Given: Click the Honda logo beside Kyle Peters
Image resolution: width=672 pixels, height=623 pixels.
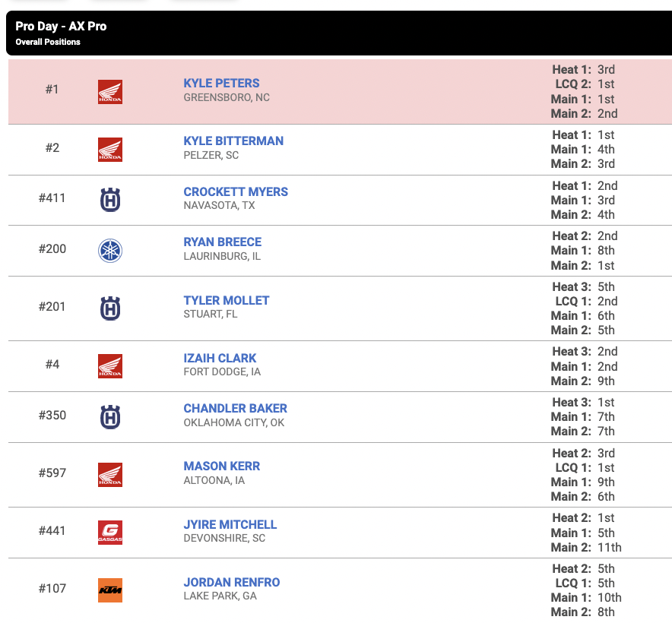Looking at the screenshot, I should click(110, 92).
